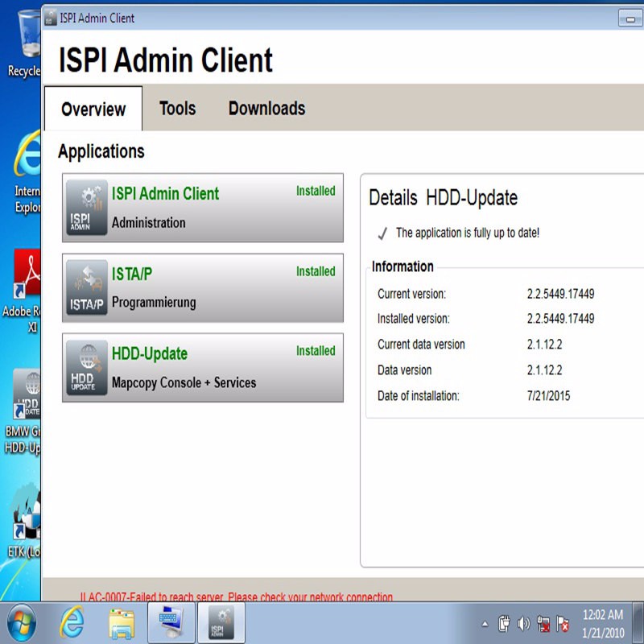Click the volume speaker tray icon

(524, 624)
